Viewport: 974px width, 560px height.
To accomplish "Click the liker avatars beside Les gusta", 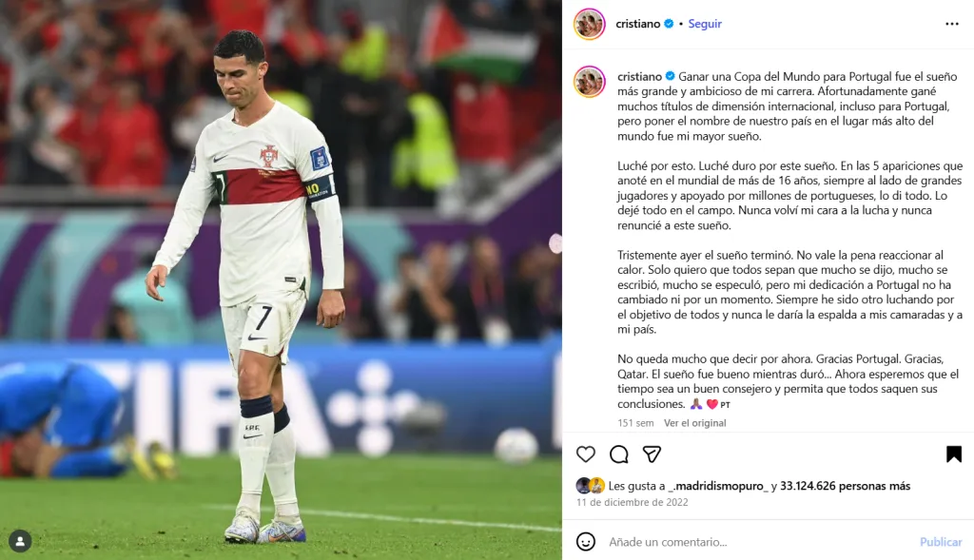I will pos(590,486).
